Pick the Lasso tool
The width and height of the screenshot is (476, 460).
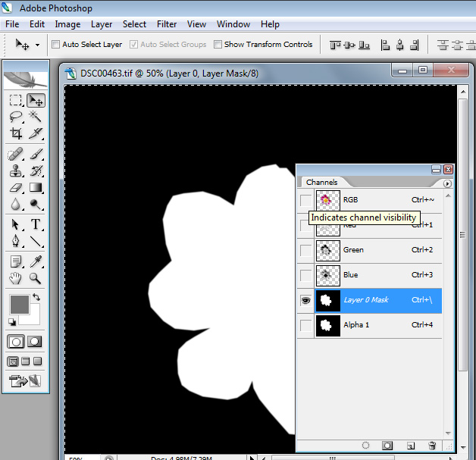(x=15, y=117)
